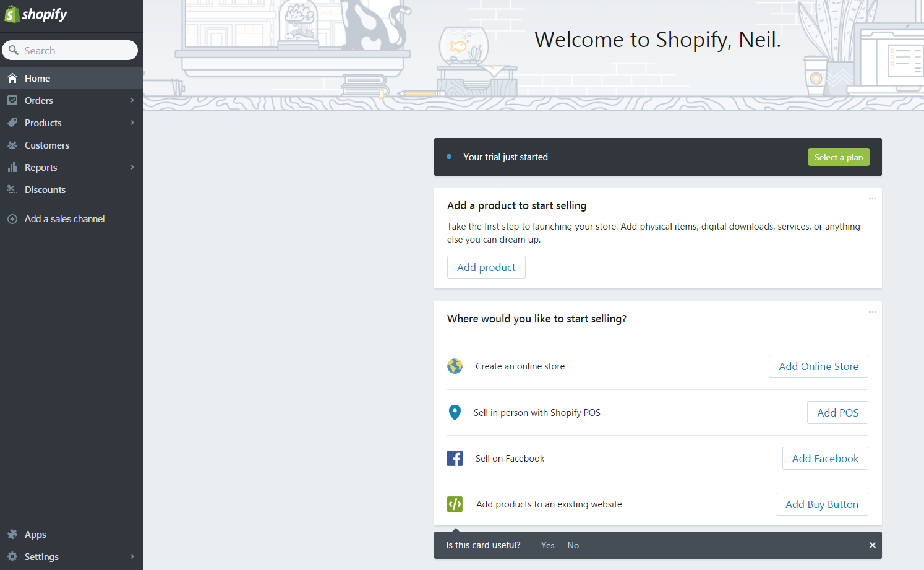Click the Buy Button code icon
The height and width of the screenshot is (570, 924).
click(455, 504)
